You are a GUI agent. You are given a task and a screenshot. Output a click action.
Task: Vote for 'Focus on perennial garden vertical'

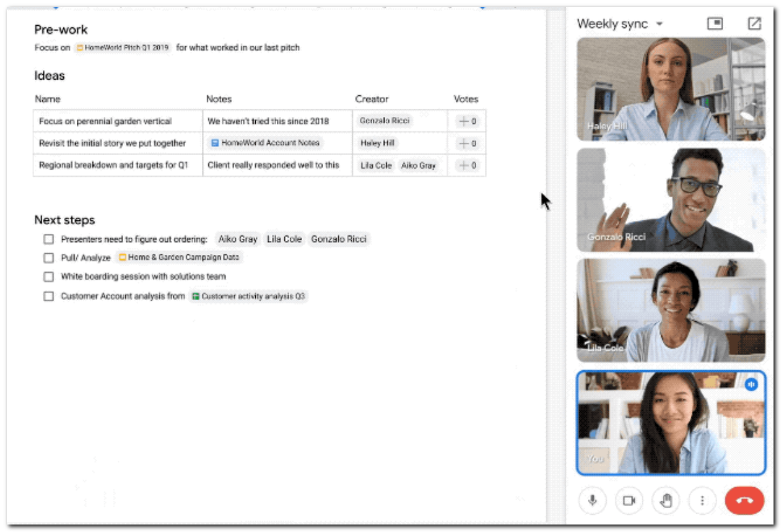(x=467, y=120)
